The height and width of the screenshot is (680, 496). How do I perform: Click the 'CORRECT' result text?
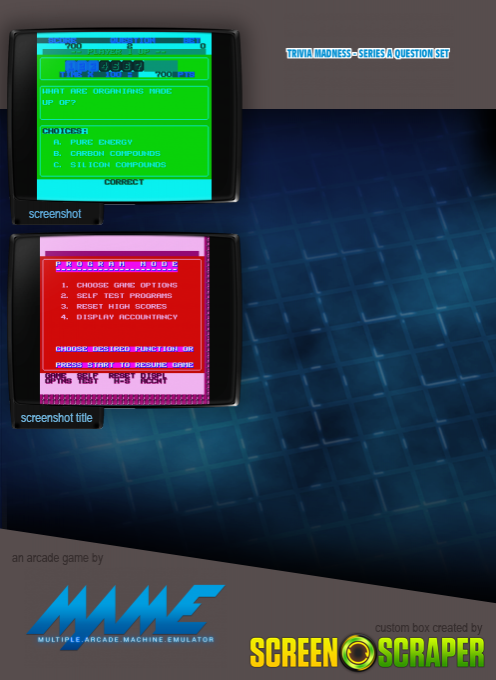[124, 182]
